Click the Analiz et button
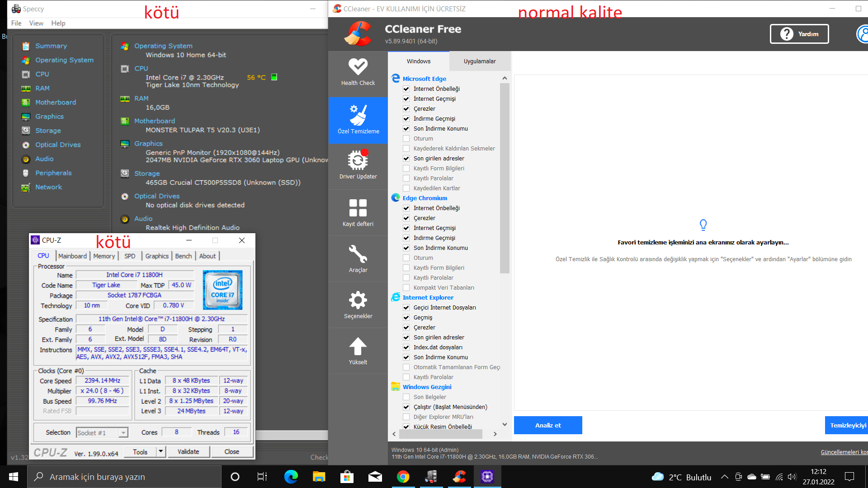The height and width of the screenshot is (488, 868). pyautogui.click(x=547, y=425)
